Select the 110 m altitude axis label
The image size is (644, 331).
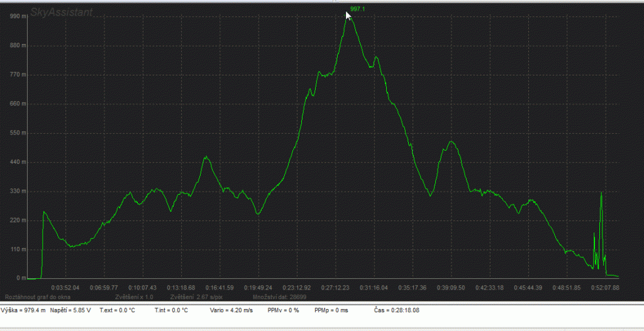click(x=18, y=249)
